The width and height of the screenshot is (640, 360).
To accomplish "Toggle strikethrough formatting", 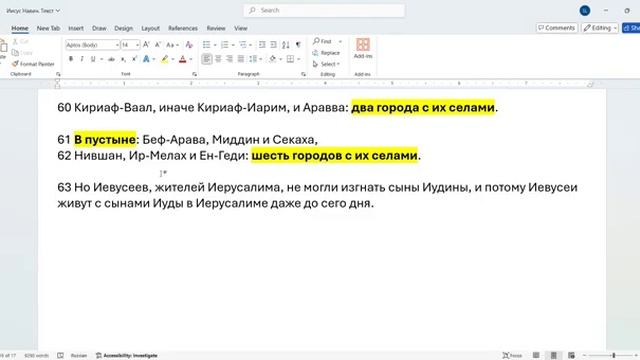I will [111, 59].
